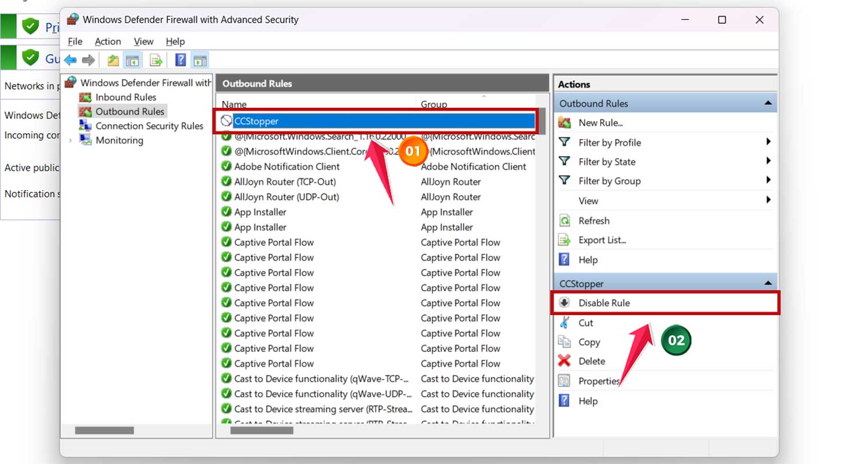The image size is (868, 464).
Task: Collapse the CCStopper actions section
Action: coord(768,283)
